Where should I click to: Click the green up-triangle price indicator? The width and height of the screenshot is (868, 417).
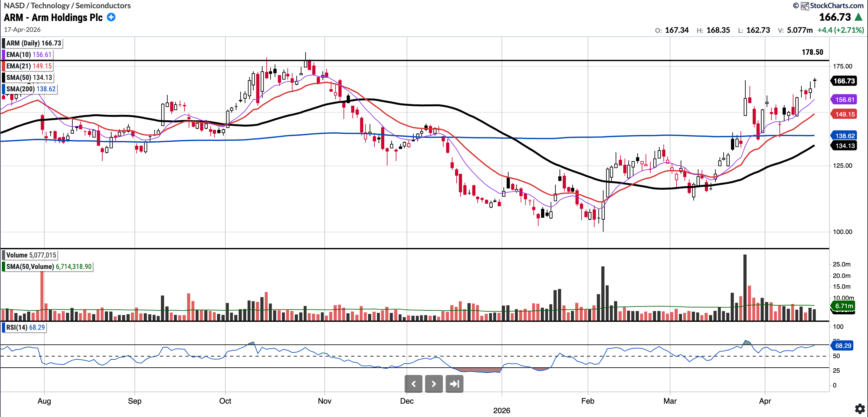858,17
